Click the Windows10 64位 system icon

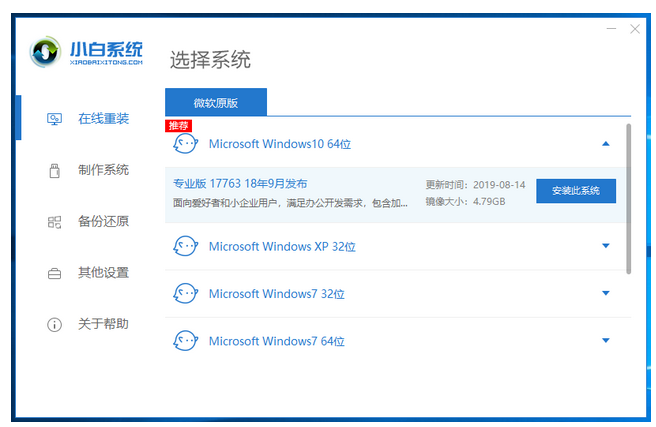point(185,144)
